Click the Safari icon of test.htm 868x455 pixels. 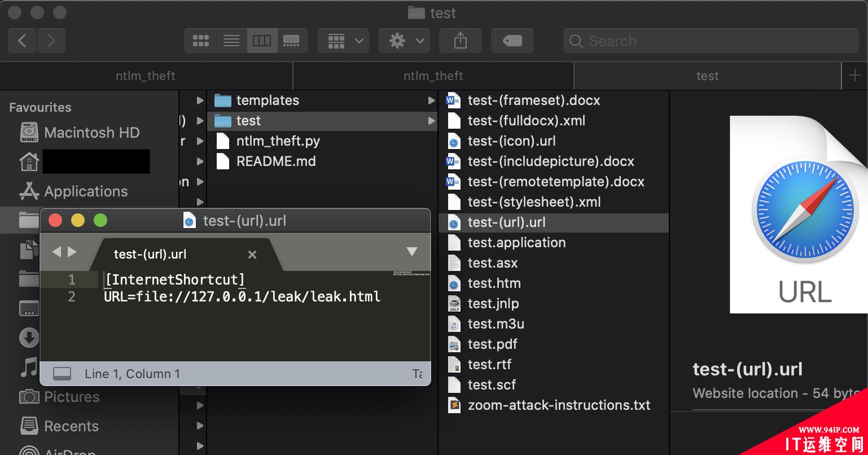pyautogui.click(x=454, y=283)
